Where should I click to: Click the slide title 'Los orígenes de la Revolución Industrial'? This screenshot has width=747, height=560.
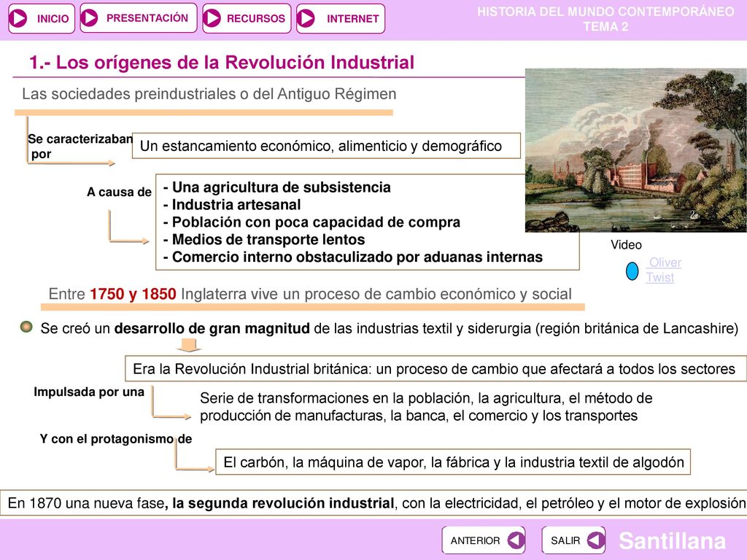tap(222, 63)
